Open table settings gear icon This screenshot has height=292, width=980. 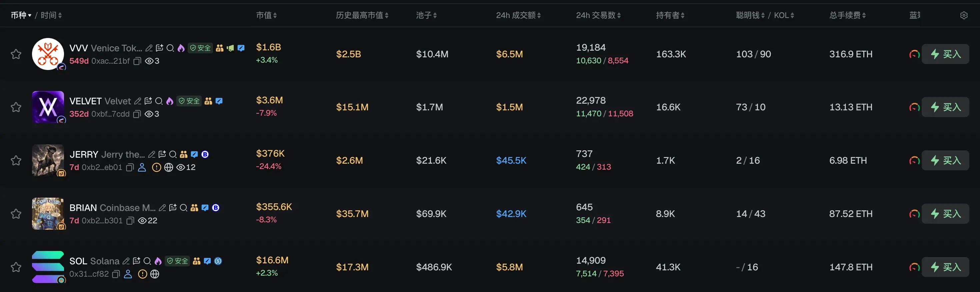click(964, 15)
